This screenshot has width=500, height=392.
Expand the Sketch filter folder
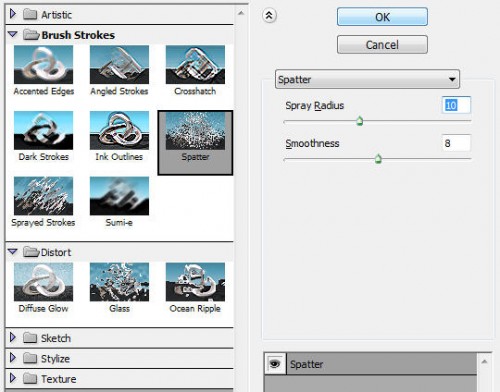[13, 337]
